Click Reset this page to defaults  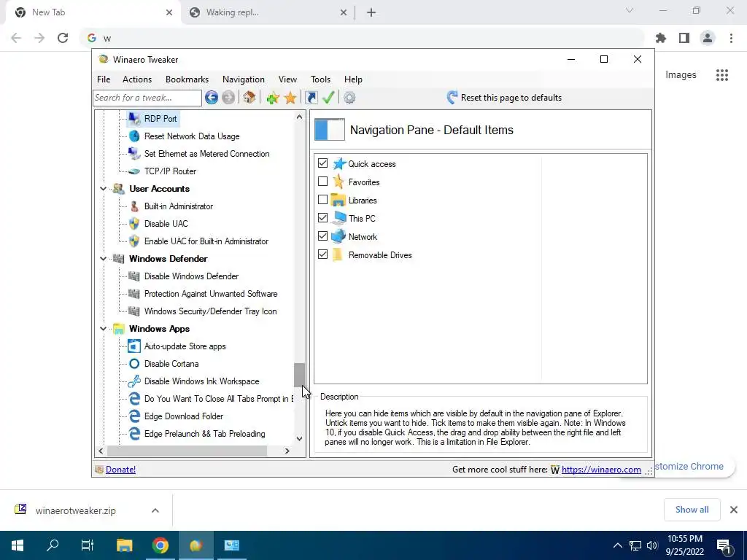[x=511, y=98]
